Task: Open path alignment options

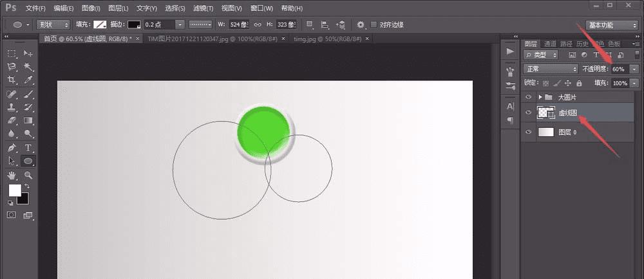Action: tap(325, 24)
